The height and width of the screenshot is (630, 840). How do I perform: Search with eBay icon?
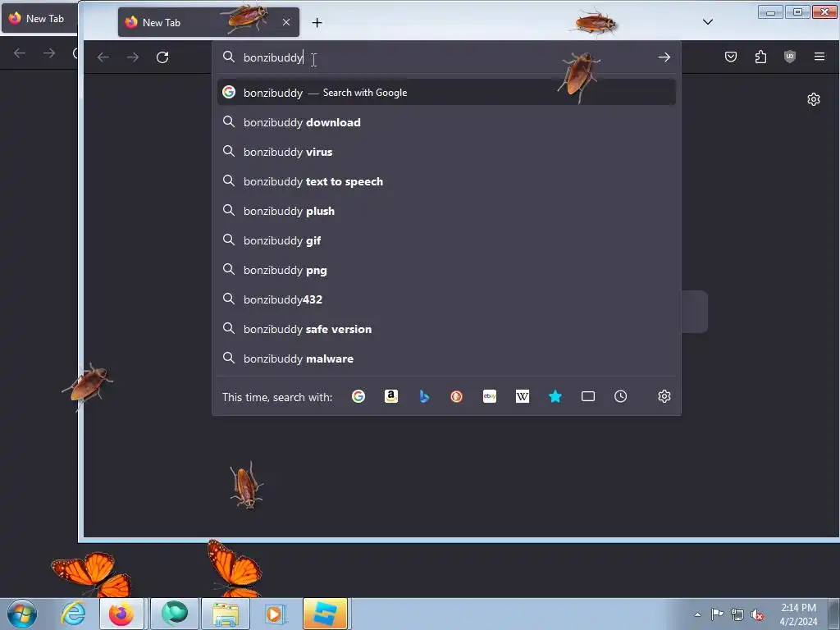(x=490, y=396)
